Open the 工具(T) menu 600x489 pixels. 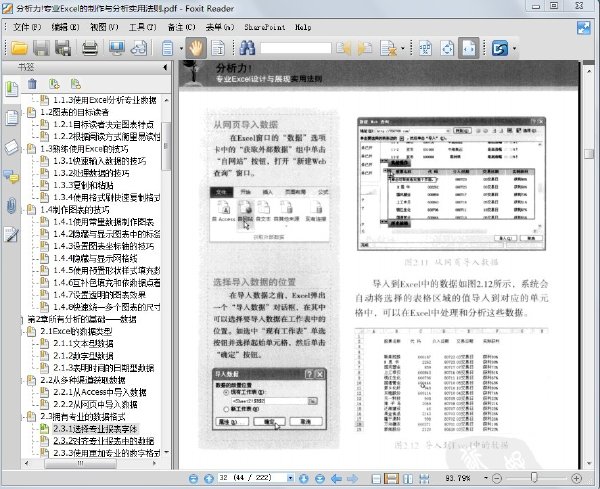coord(142,27)
